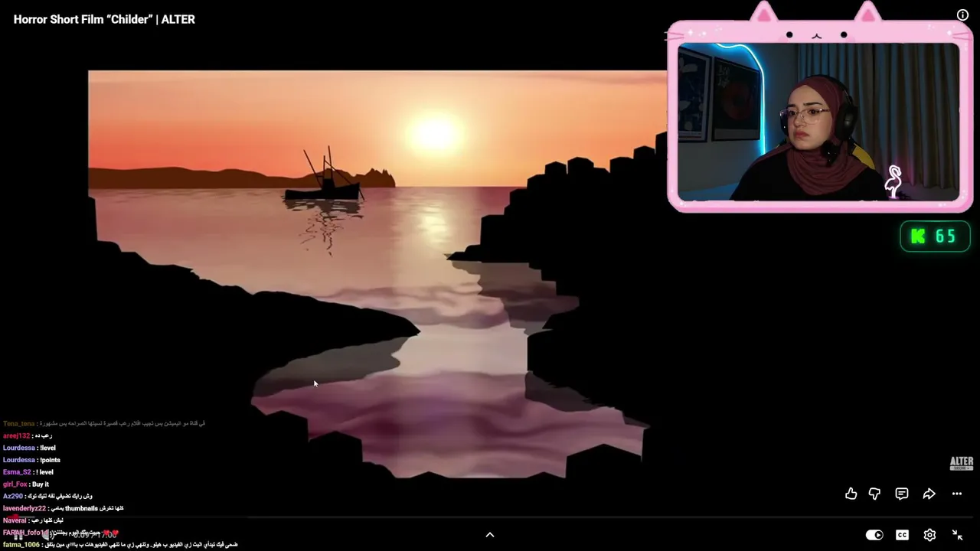Screen dimensions: 980x551
Task: Expand the more videos chevron
Action: pyautogui.click(x=490, y=535)
